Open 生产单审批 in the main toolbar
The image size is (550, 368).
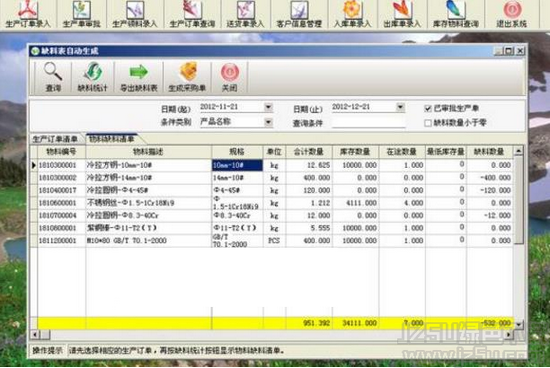(81, 14)
